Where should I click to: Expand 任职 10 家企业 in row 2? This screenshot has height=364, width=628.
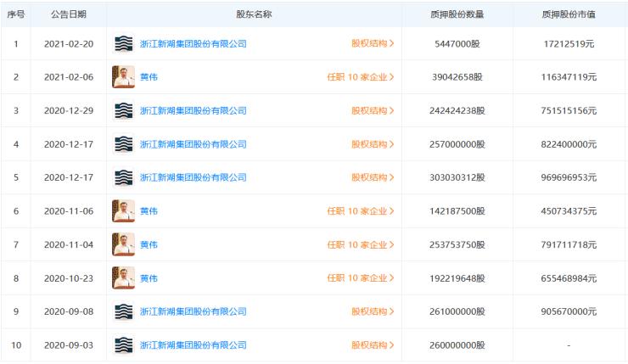coord(361,77)
